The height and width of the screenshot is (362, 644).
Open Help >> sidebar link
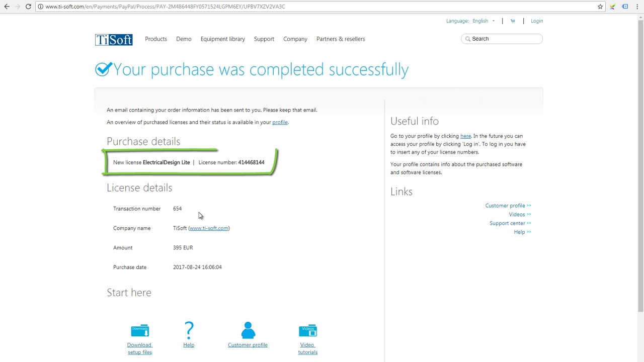tap(522, 232)
